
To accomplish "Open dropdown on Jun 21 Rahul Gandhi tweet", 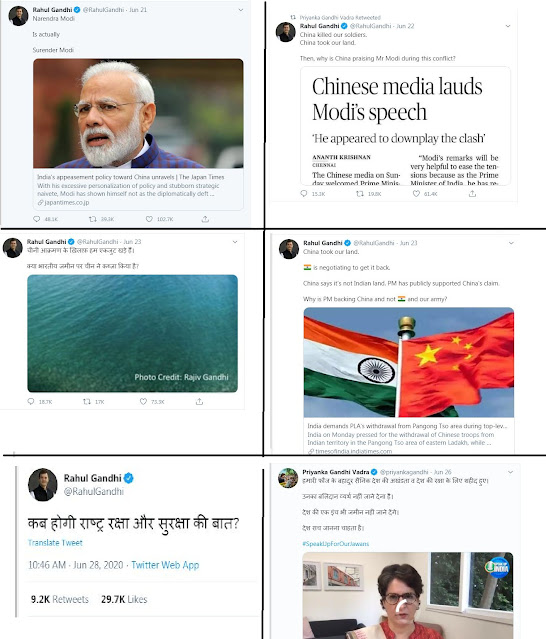I will pyautogui.click(x=241, y=10).
